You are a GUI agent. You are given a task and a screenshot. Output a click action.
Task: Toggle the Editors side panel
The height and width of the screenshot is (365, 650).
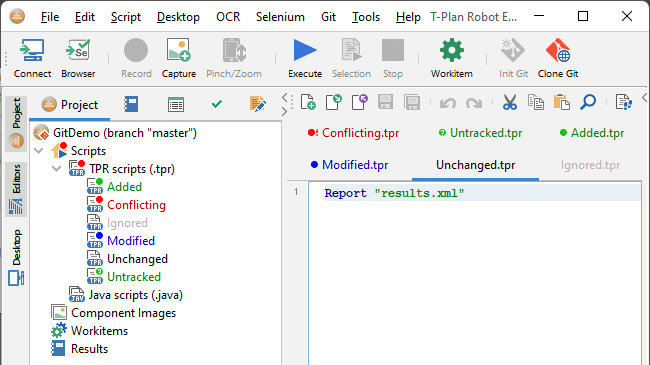click(17, 189)
